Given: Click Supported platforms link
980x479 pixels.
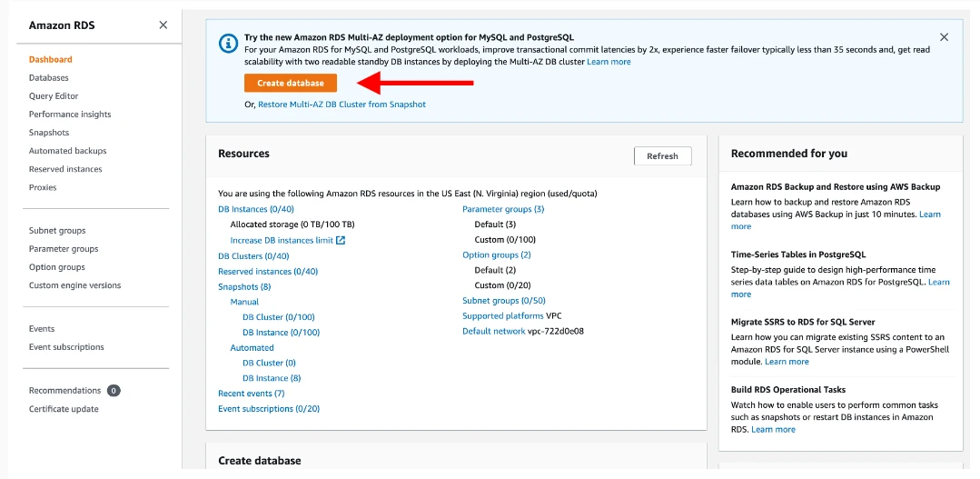Looking at the screenshot, I should pos(503,315).
